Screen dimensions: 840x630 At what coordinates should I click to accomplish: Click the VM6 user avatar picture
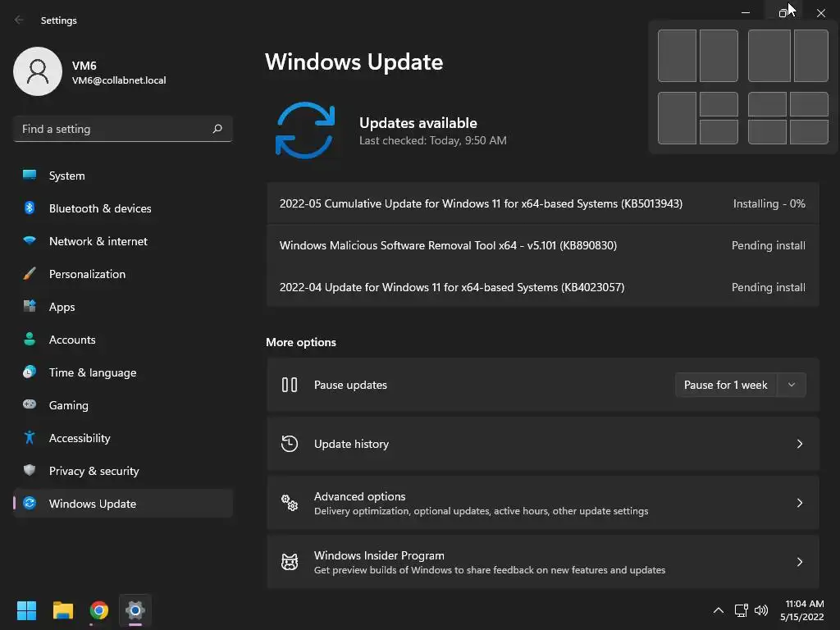[x=38, y=71]
